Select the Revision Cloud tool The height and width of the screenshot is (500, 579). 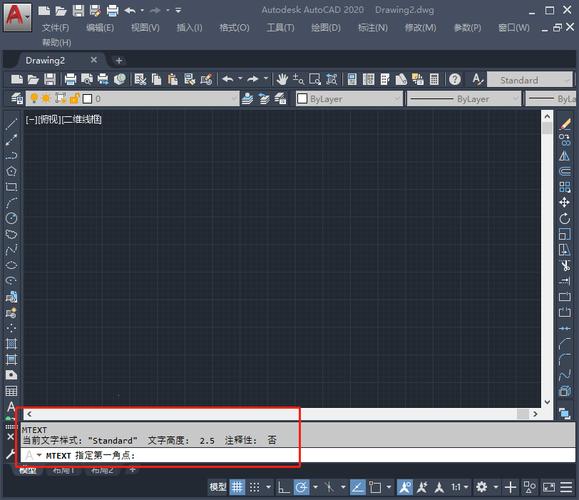(11, 234)
